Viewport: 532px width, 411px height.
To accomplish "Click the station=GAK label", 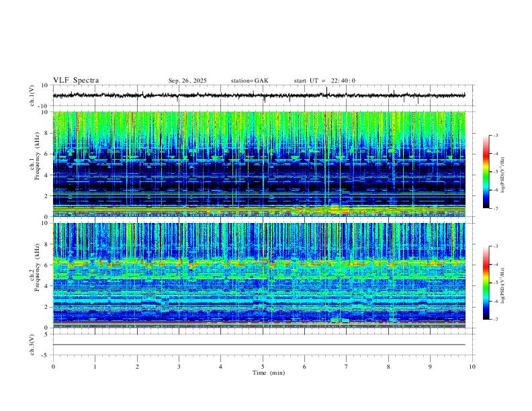I will point(249,81).
